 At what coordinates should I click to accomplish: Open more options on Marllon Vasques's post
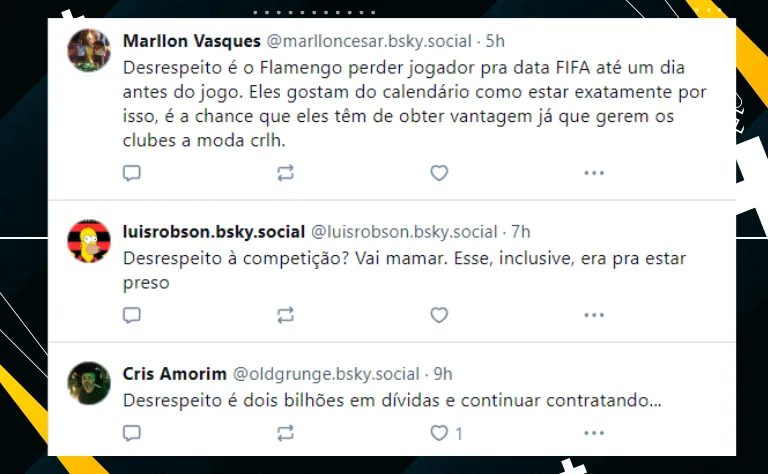(594, 173)
